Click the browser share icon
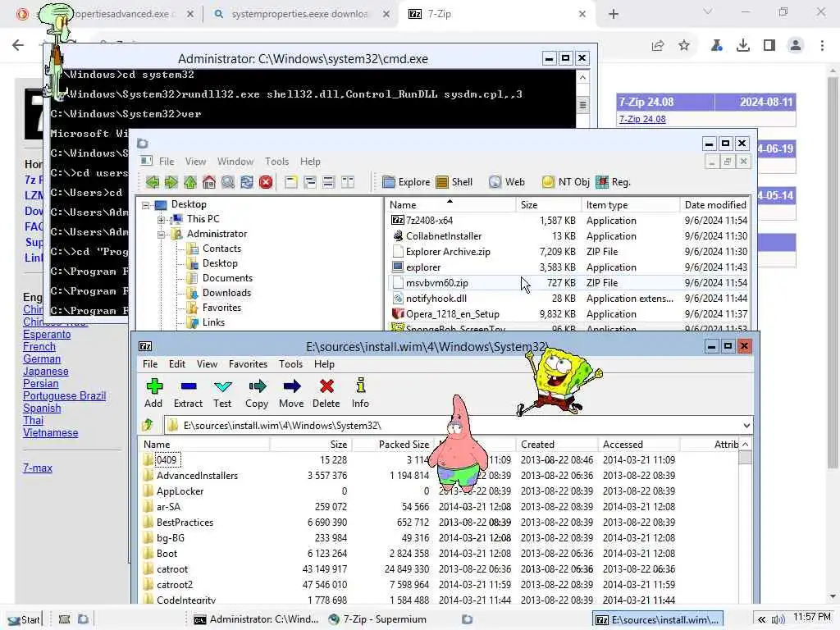The width and height of the screenshot is (840, 630). (658, 46)
